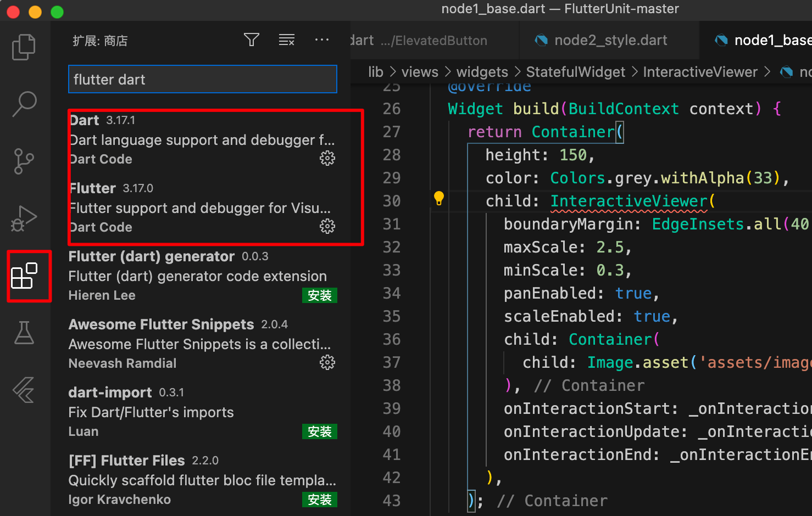Focus the extension search field 'flutter dart'
The image size is (812, 516).
click(203, 80)
